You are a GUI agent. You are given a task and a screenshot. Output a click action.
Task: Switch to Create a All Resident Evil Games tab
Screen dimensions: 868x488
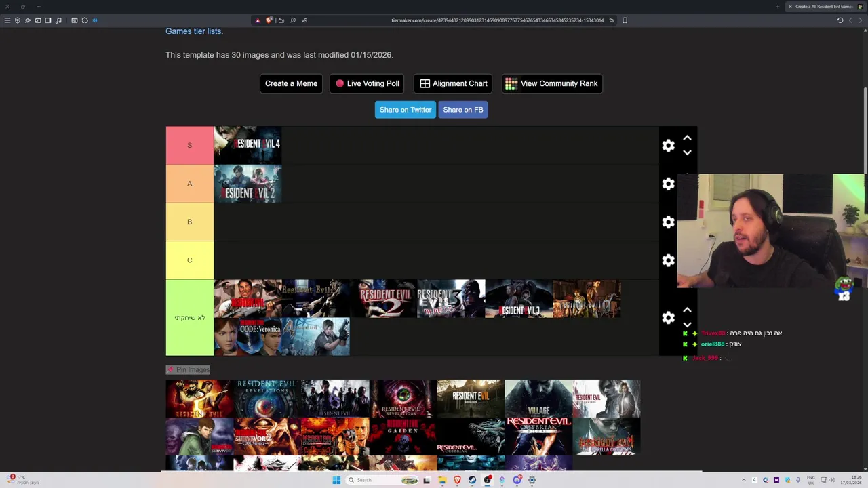pos(824,7)
